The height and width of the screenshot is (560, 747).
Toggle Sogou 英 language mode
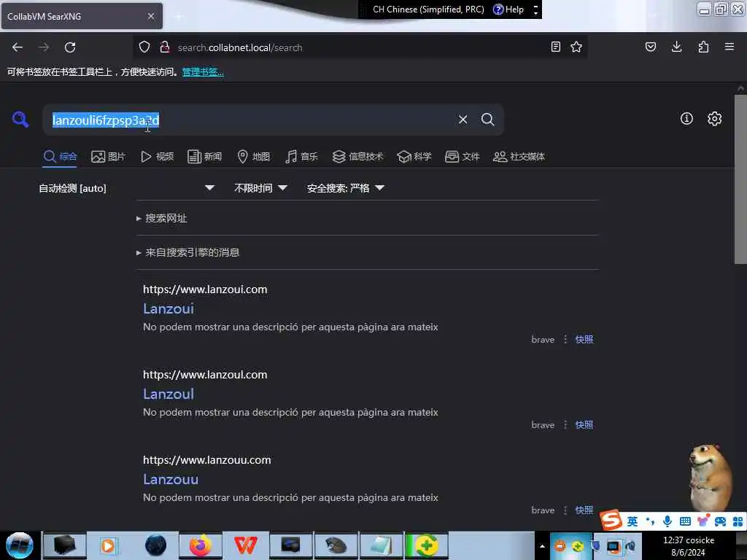click(632, 521)
